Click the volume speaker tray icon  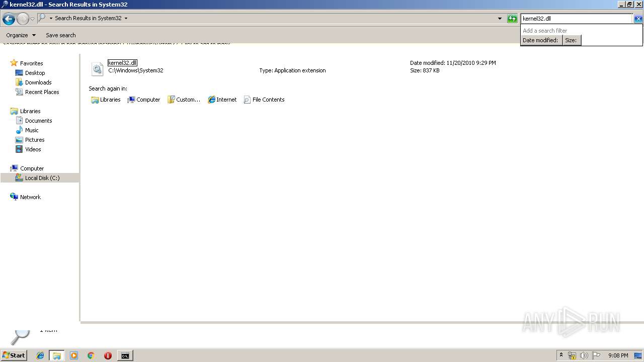pyautogui.click(x=584, y=355)
